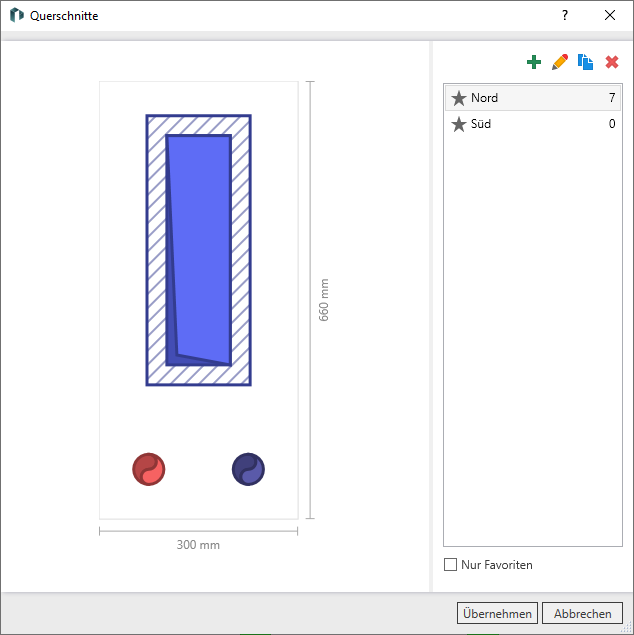634x635 pixels.
Task: Click the 300 mm width dimension label
Action: tap(198, 545)
